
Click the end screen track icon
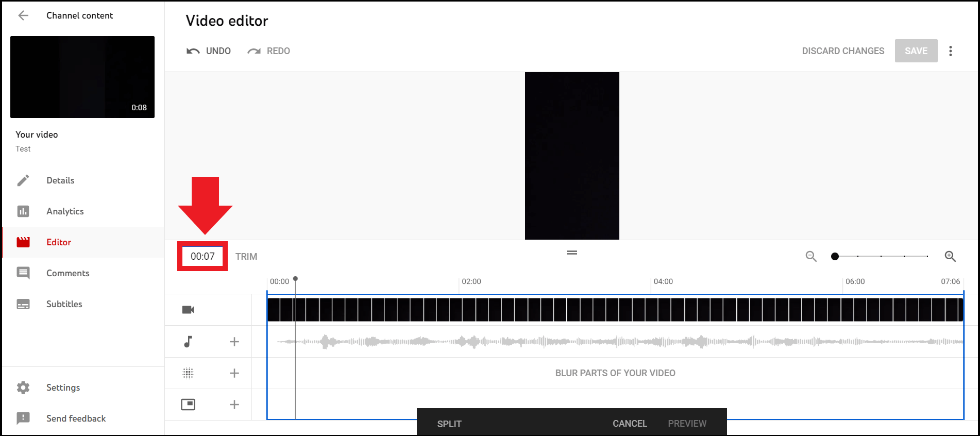[188, 405]
